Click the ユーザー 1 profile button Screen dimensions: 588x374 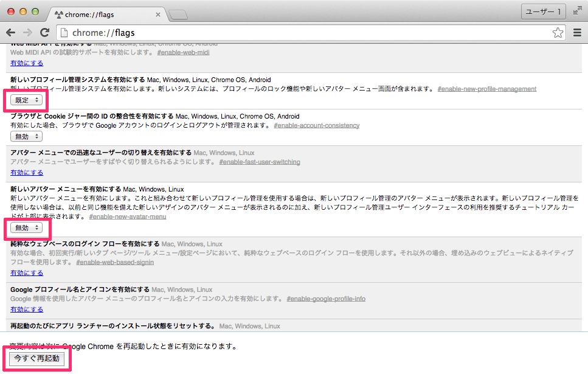[x=544, y=12]
